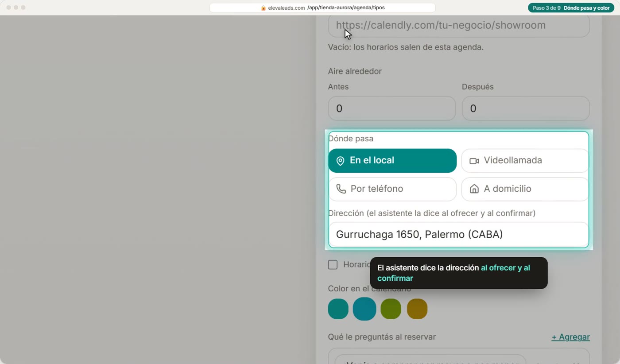Viewport: 620px width, 364px height.
Task: Choose the A domicilio location option
Action: (x=525, y=189)
